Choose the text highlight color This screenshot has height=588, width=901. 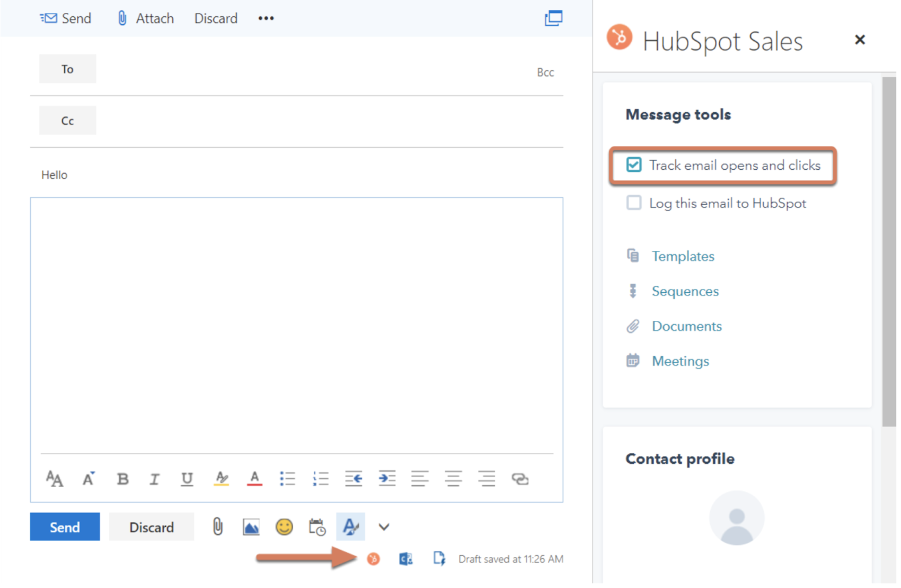[x=221, y=479]
